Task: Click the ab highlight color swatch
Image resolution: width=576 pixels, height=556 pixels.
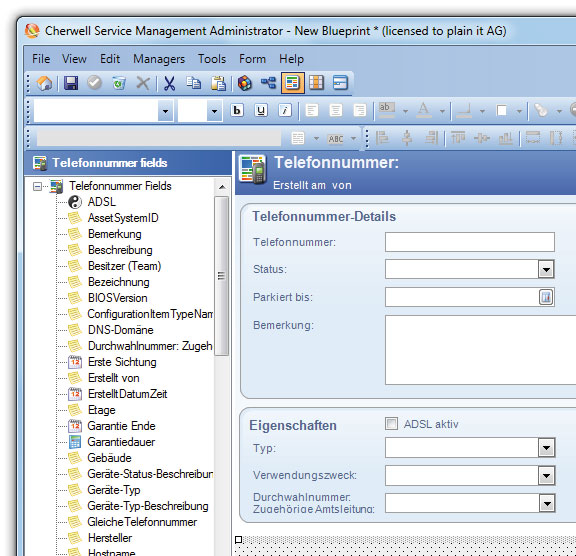Action: (386, 110)
